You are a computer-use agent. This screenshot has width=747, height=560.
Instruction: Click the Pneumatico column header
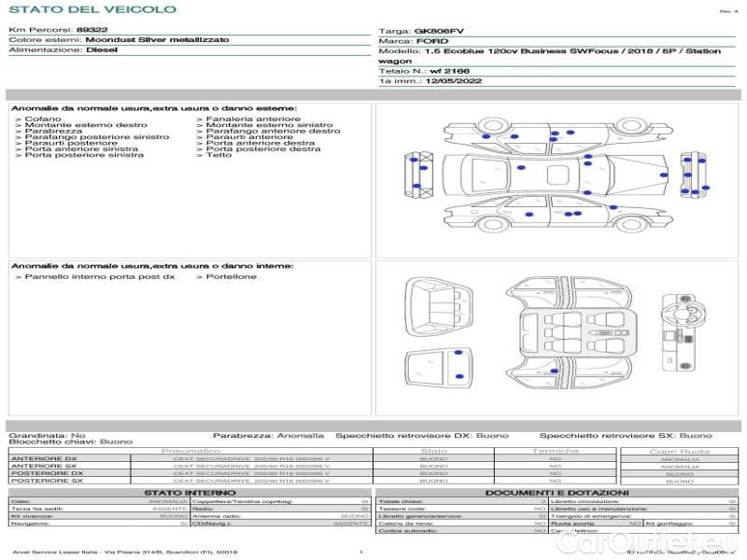click(x=190, y=451)
